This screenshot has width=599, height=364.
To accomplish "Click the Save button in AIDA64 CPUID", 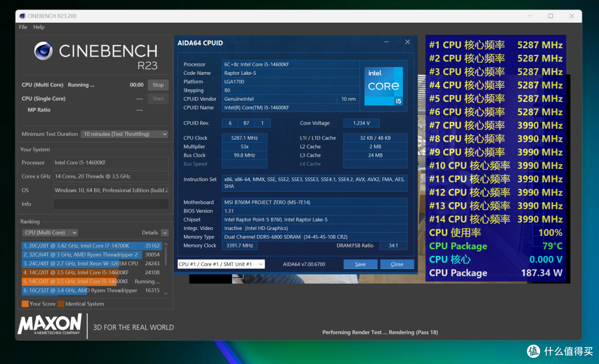I will tap(361, 264).
